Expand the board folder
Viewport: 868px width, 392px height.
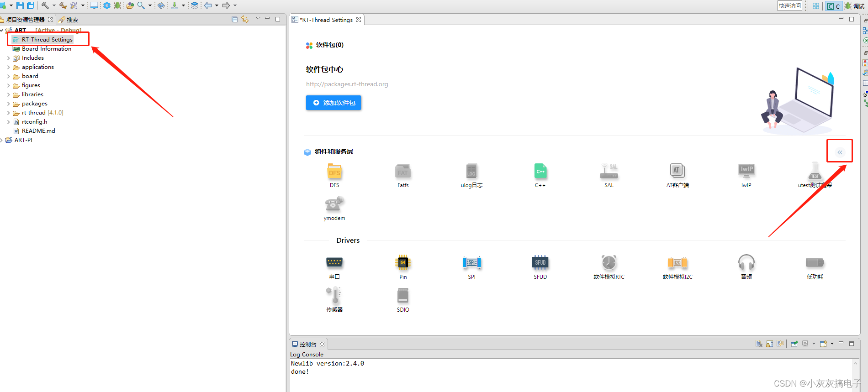(8, 76)
